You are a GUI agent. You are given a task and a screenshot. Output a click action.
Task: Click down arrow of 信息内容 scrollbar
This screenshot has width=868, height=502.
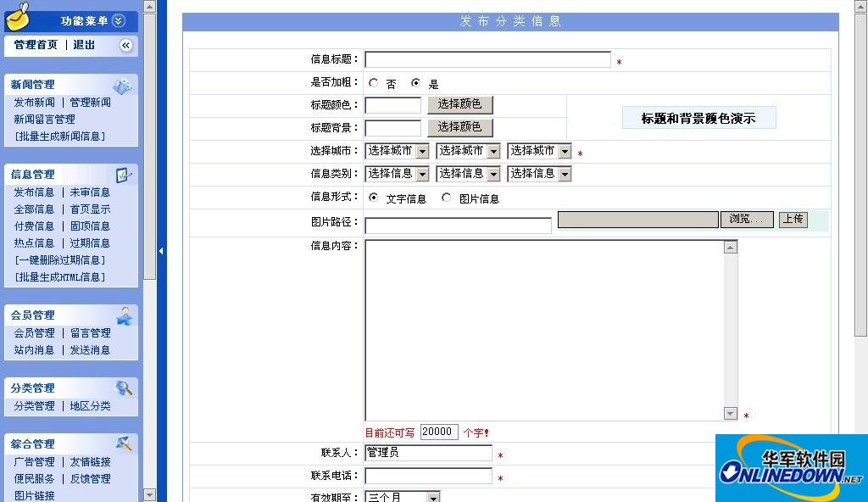click(731, 413)
